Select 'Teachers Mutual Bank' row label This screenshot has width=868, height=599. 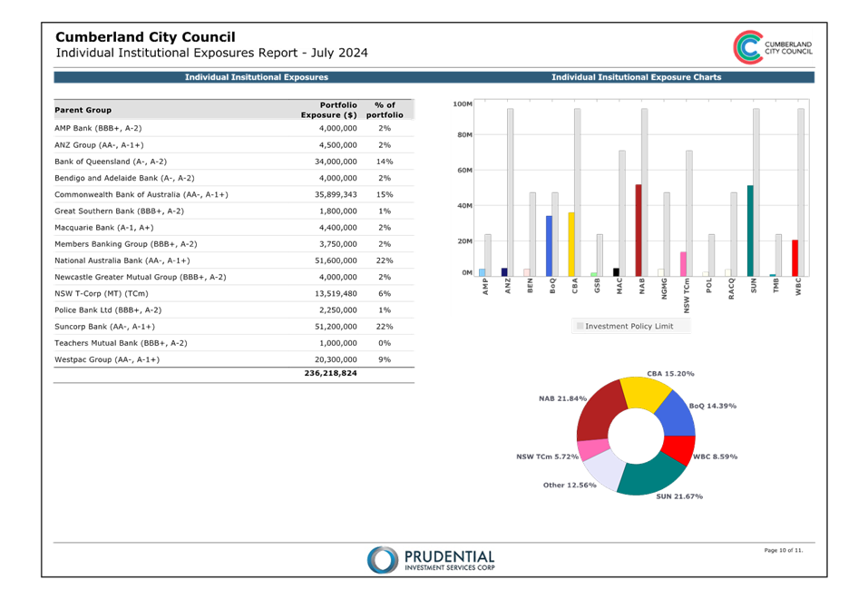[121, 343]
